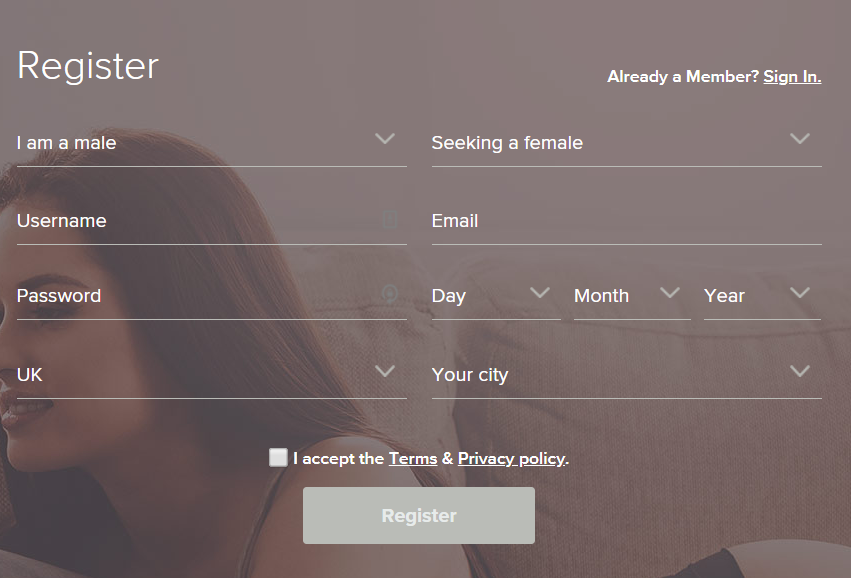Click the contact card icon in Username field

pyautogui.click(x=390, y=220)
